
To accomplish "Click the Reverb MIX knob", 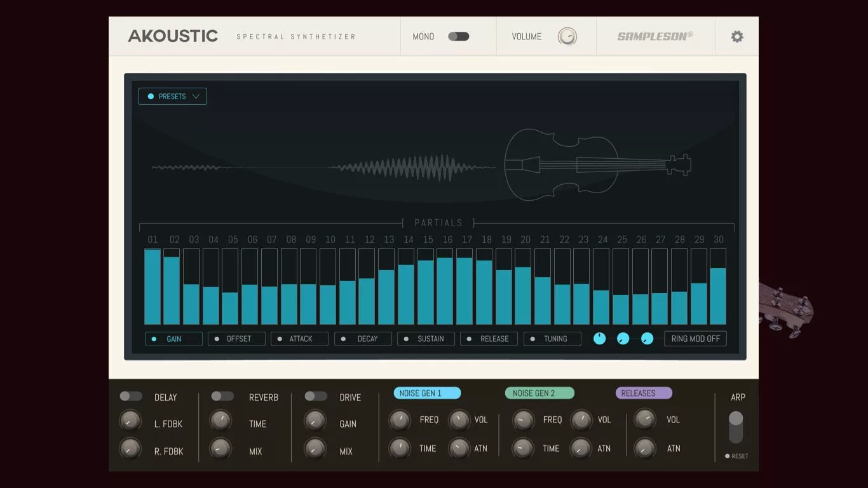I will 221,449.
